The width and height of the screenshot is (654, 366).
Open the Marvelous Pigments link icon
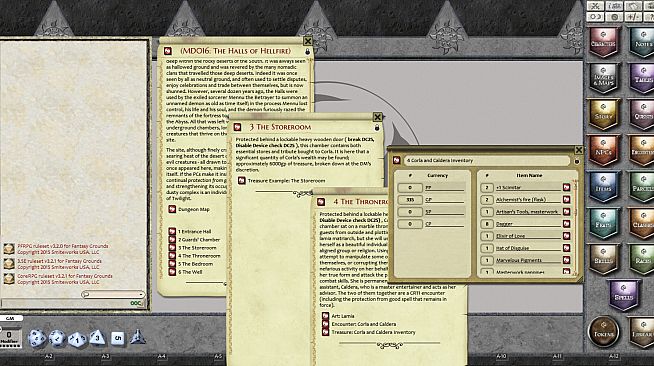click(x=566, y=260)
